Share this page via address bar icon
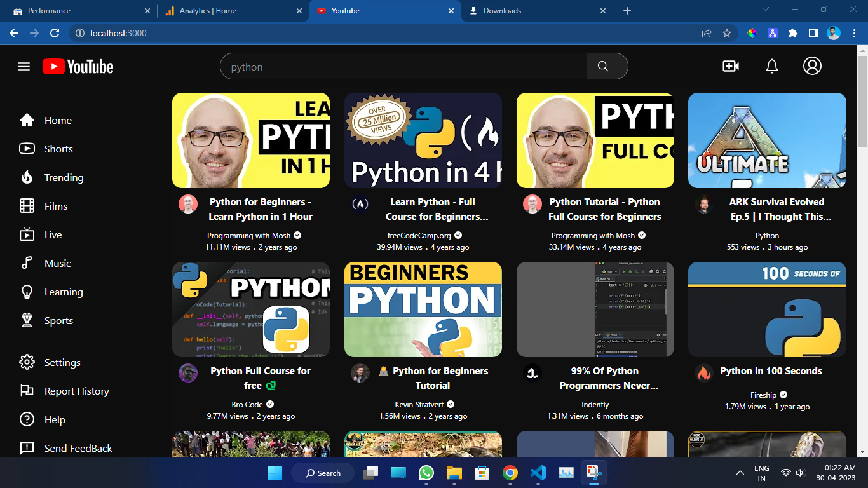Image resolution: width=868 pixels, height=488 pixels. [707, 33]
